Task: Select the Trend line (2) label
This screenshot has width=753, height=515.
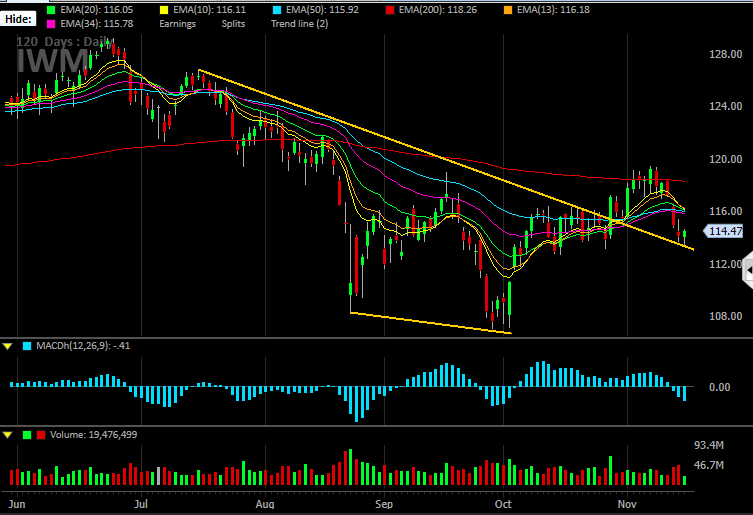Action: pos(299,24)
